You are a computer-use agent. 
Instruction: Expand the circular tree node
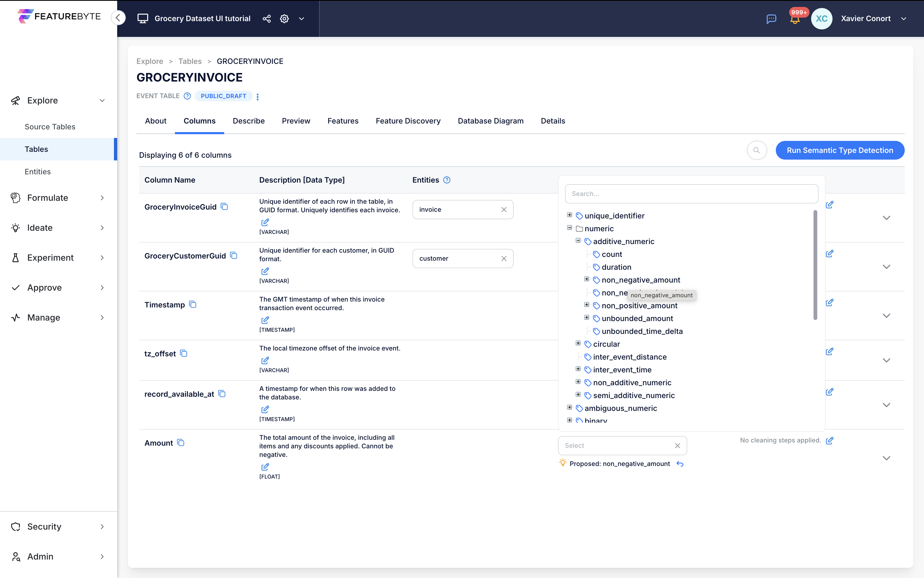[578, 343]
